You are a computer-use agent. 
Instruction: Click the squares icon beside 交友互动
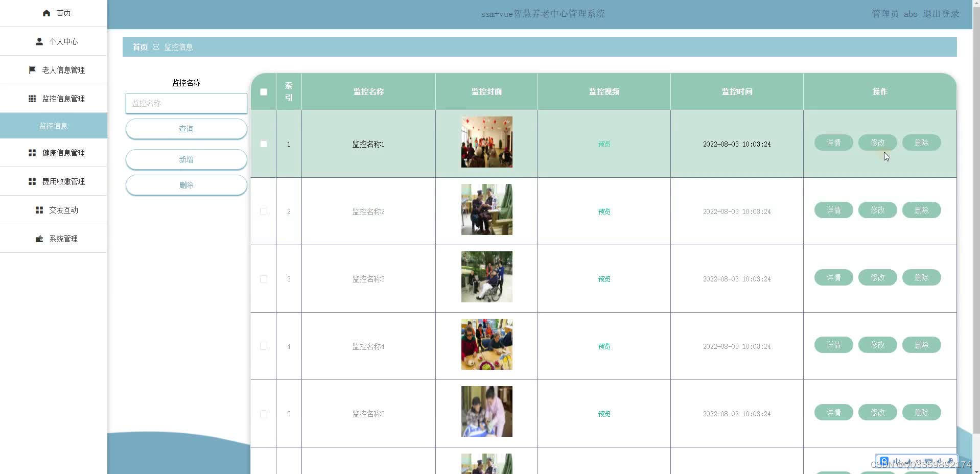pyautogui.click(x=39, y=210)
